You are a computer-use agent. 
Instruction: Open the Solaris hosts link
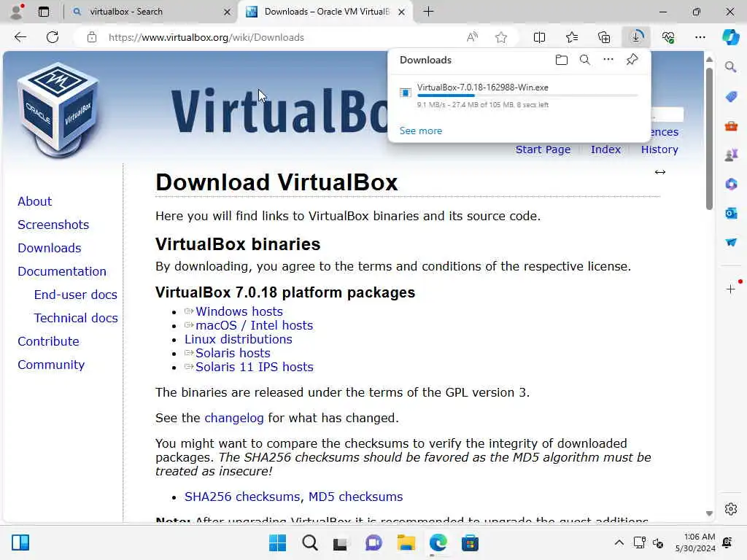(x=233, y=353)
